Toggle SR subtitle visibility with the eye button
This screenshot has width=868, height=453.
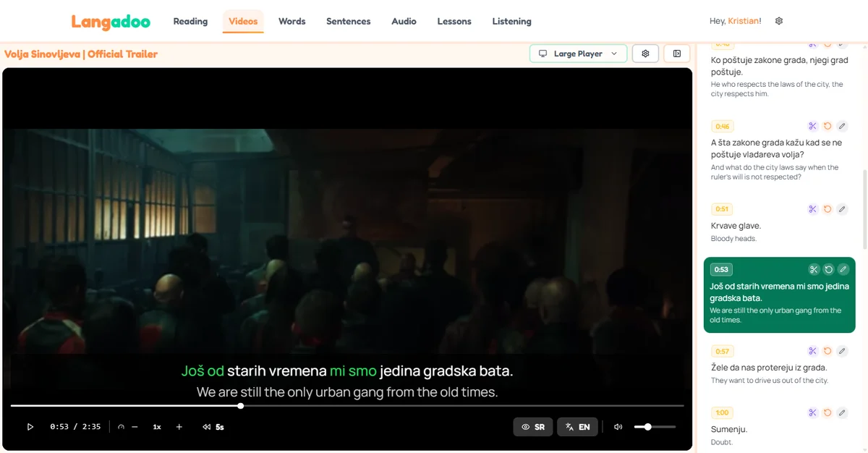point(533,427)
